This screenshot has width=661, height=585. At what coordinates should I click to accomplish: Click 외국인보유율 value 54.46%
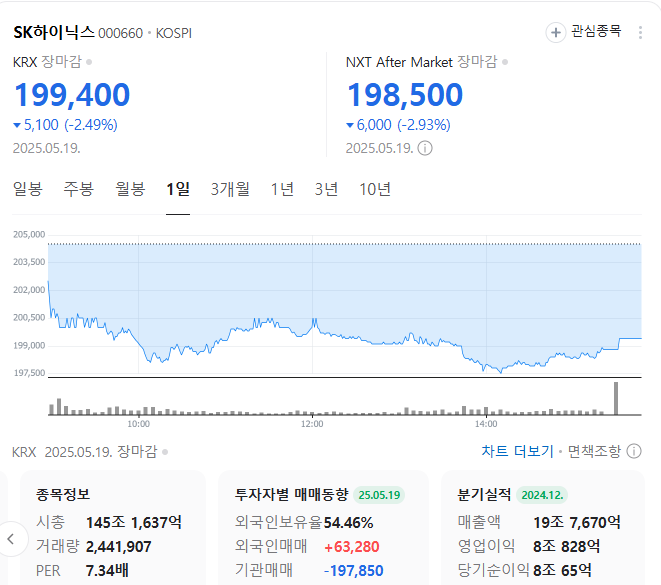pos(348,523)
